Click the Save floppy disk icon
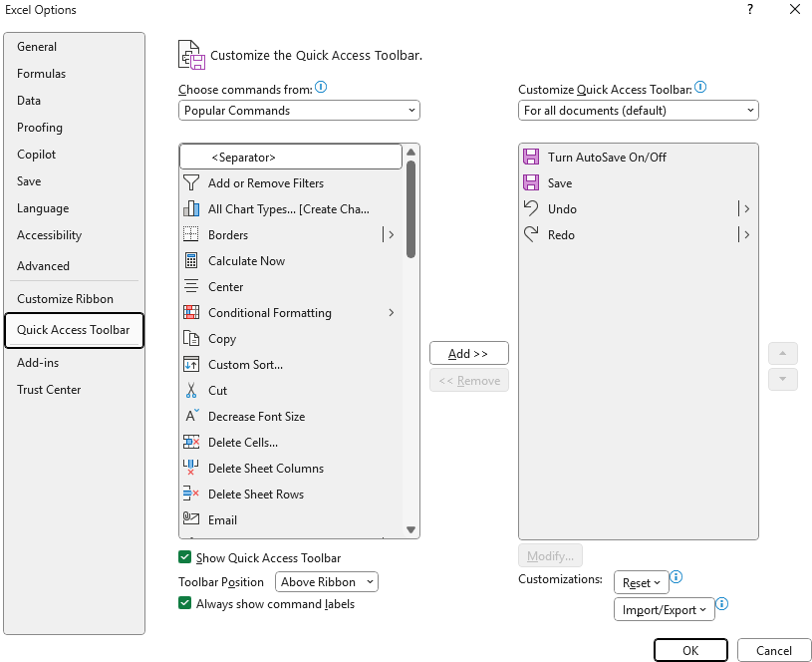812x662 pixels. click(x=531, y=182)
